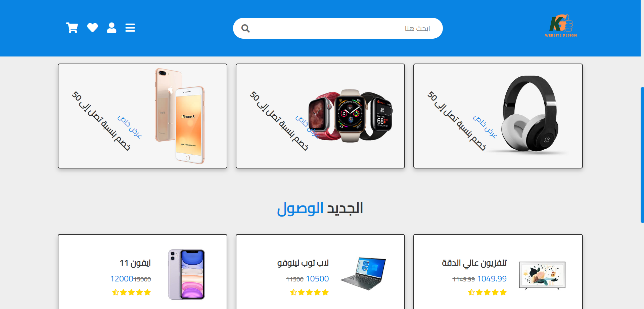This screenshot has width=644, height=309.
Task: Click the 'عرض خاص' link on headphones banner
Action: (485, 127)
